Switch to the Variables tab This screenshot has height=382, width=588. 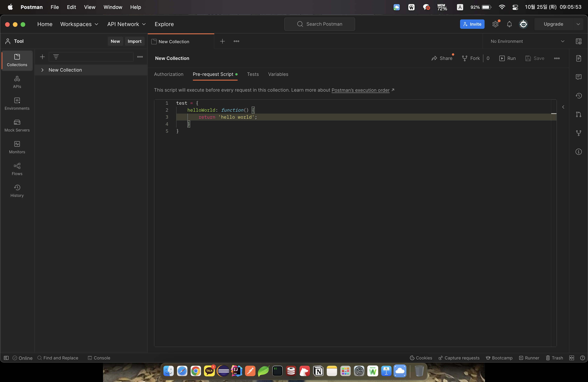point(278,74)
